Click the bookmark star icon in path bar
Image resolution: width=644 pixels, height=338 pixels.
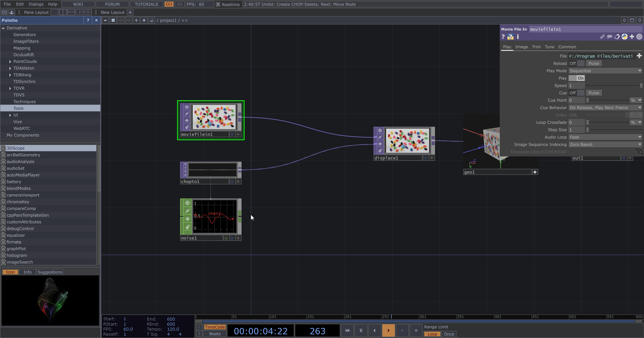coord(144,20)
